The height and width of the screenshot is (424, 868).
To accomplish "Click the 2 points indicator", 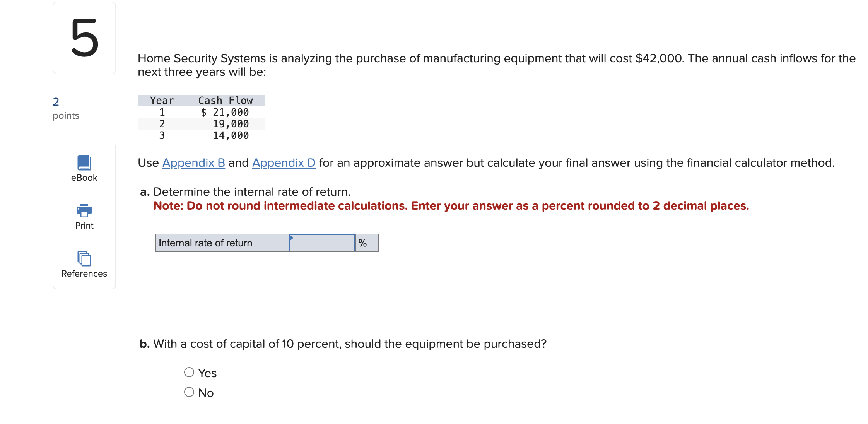I will click(66, 109).
